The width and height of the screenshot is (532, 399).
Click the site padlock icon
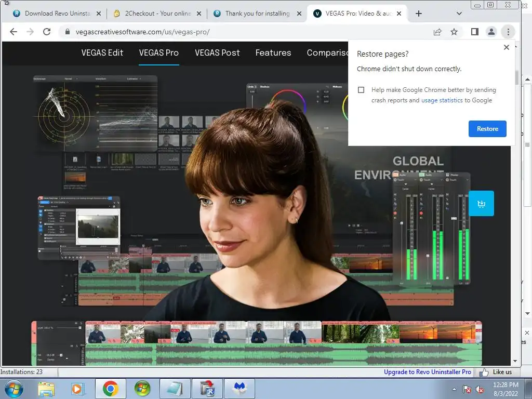[68, 32]
